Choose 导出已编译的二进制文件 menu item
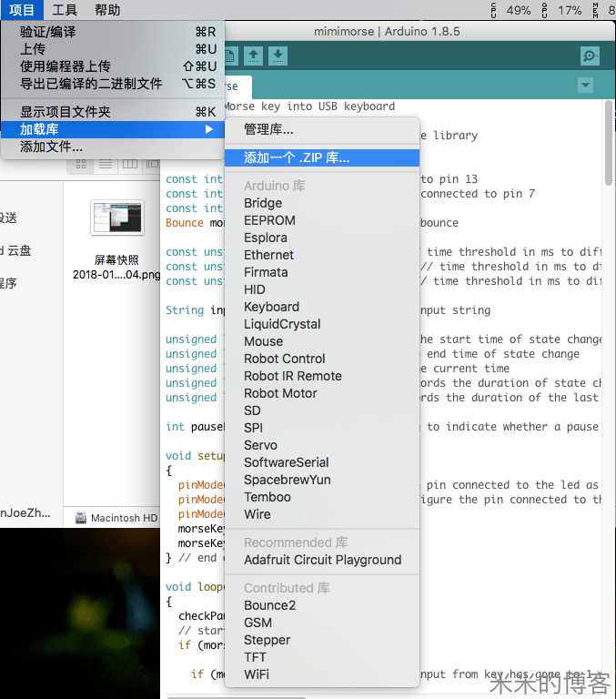The height and width of the screenshot is (699, 616). tap(112, 84)
